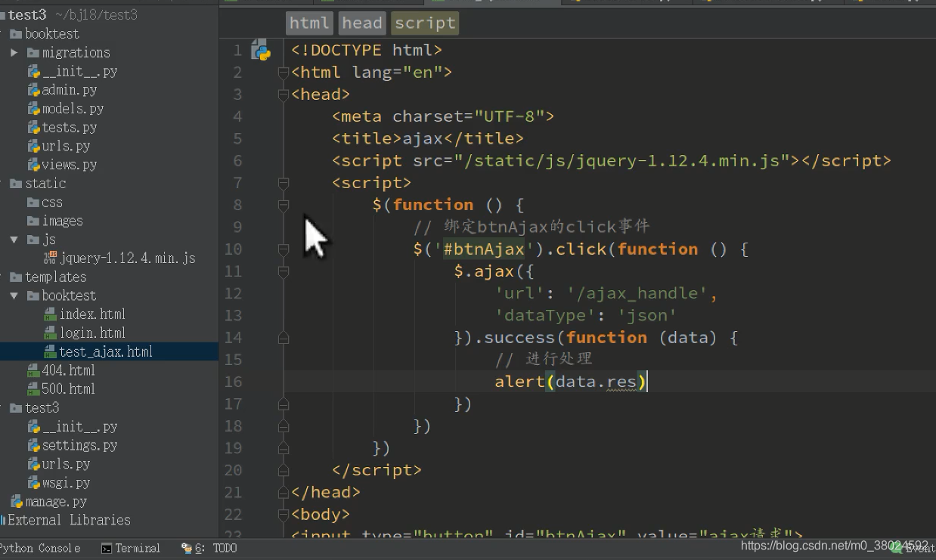Collapse code fold at line 7 script tag

283,183
